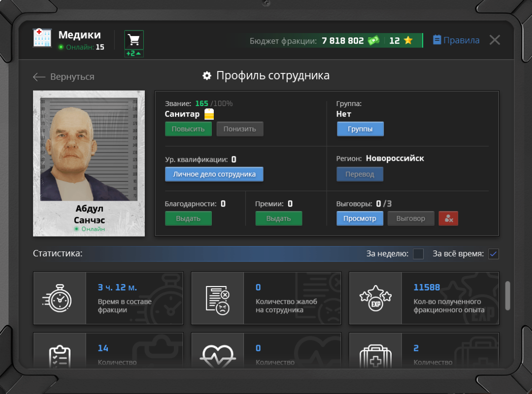Click the vertical scrollbar handle
The height and width of the screenshot is (394, 532).
point(508,295)
